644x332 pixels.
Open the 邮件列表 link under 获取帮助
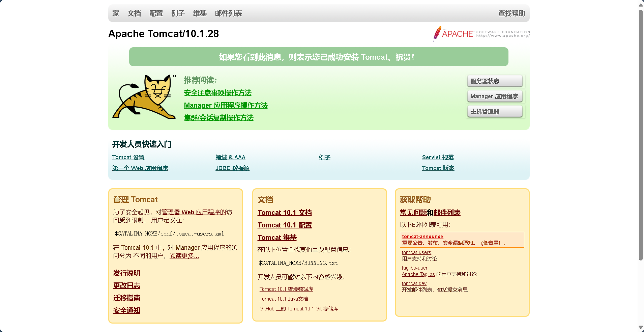point(447,213)
